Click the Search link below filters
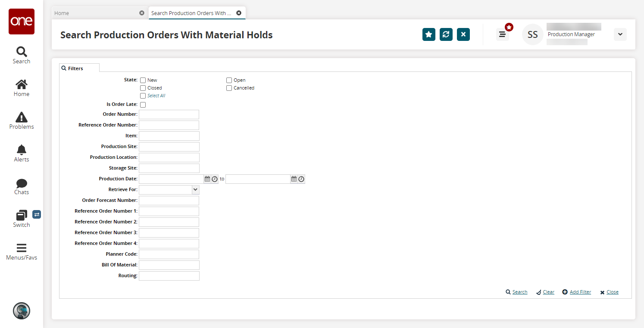The height and width of the screenshot is (328, 644). tap(519, 292)
